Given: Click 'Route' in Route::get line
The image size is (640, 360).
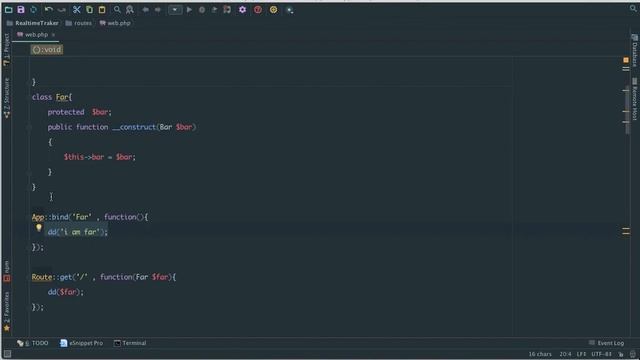Looking at the screenshot, I should coord(42,277).
